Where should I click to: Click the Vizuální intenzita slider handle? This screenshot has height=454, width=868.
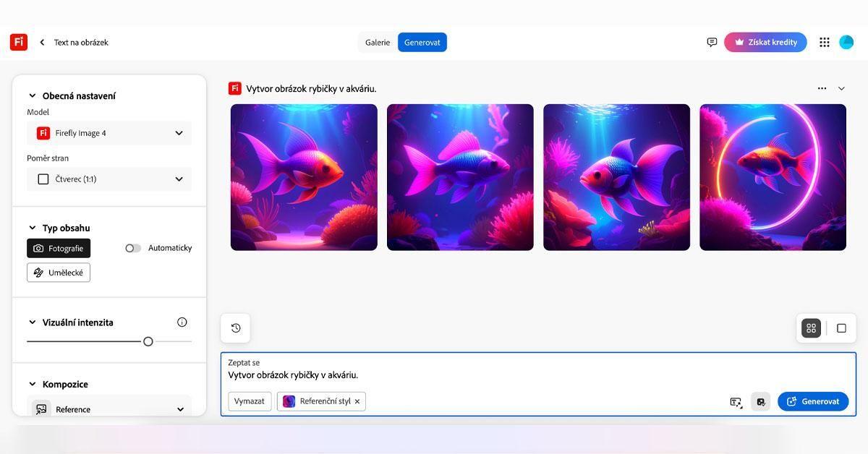[148, 341]
